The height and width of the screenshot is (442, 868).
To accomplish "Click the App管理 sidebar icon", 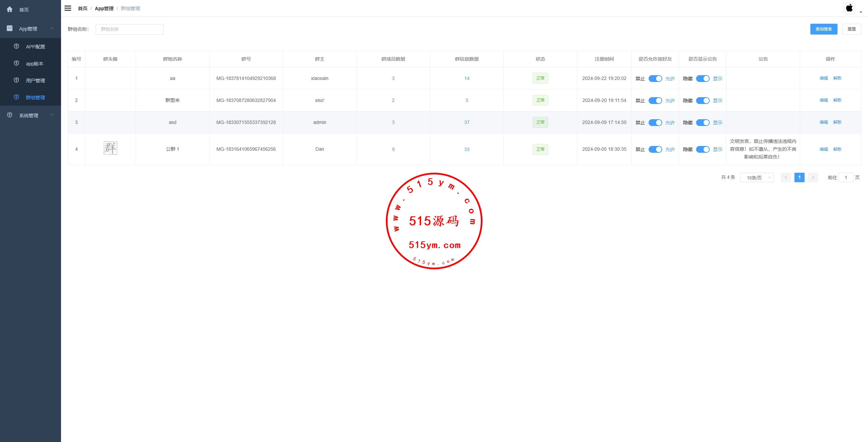I will click(x=9, y=28).
